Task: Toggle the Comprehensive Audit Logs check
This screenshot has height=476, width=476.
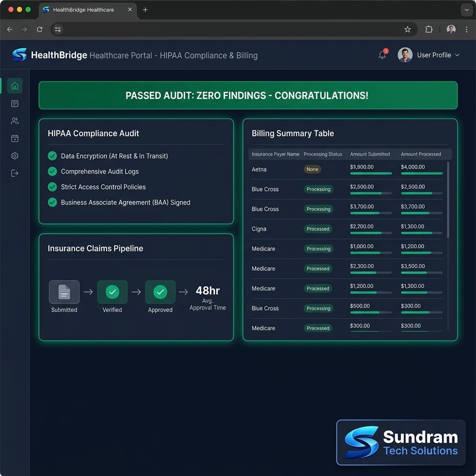Action: tap(52, 172)
